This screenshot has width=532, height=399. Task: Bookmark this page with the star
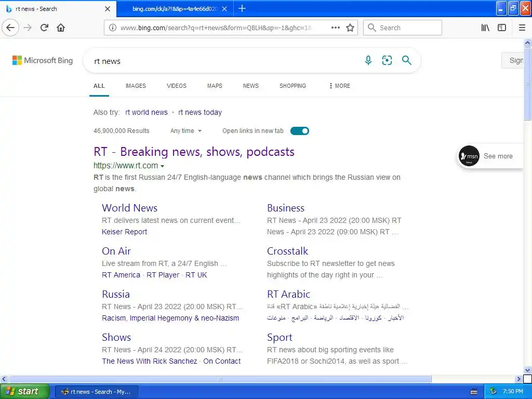click(x=350, y=28)
